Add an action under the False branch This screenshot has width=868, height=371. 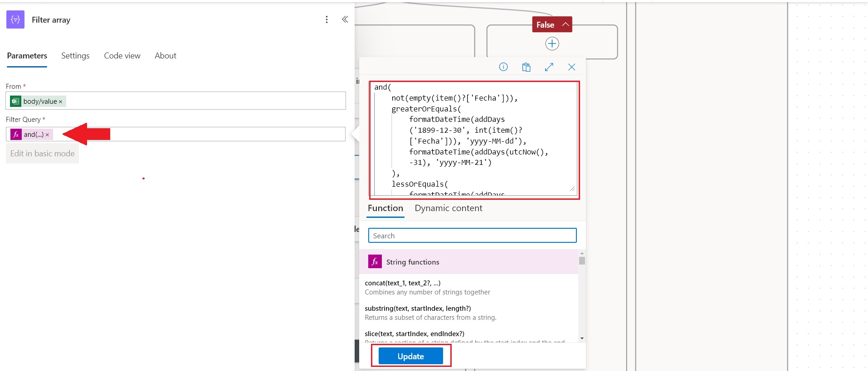coord(552,44)
